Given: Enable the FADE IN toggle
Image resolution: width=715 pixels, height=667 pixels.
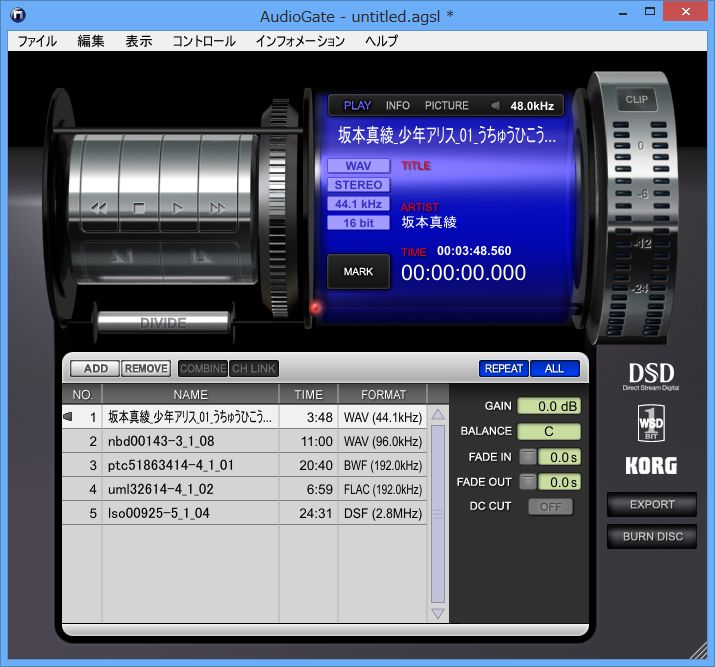Looking at the screenshot, I should [x=528, y=457].
